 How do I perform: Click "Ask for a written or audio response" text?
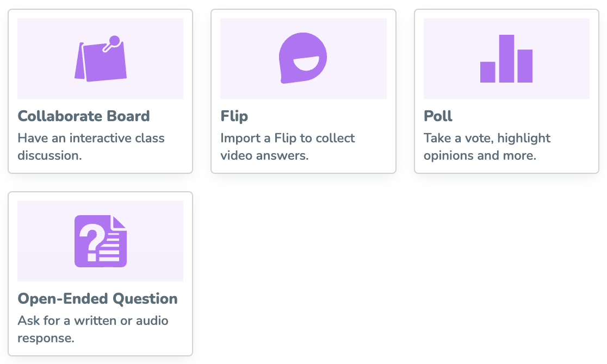[x=93, y=329]
